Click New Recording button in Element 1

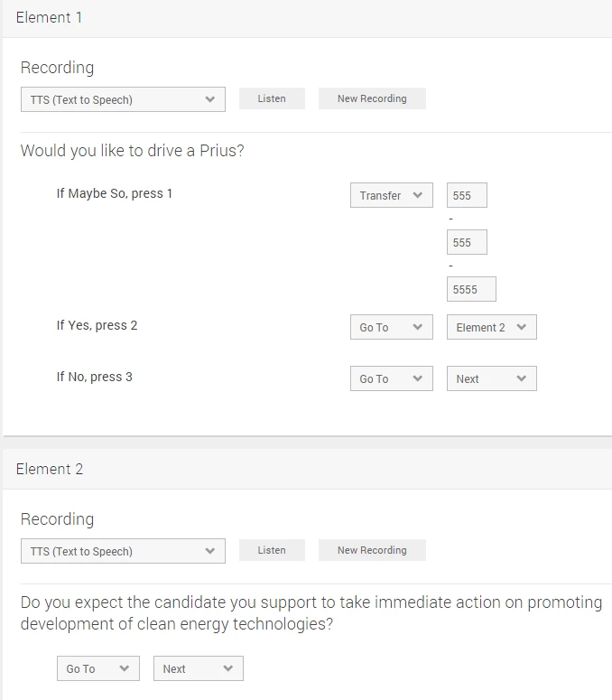pyautogui.click(x=372, y=98)
